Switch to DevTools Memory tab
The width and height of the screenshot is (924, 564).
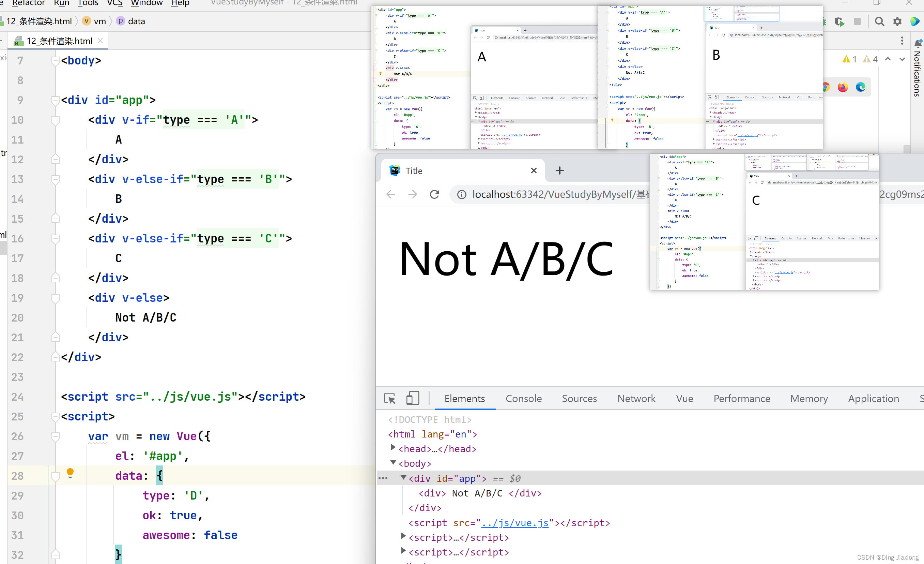point(809,399)
